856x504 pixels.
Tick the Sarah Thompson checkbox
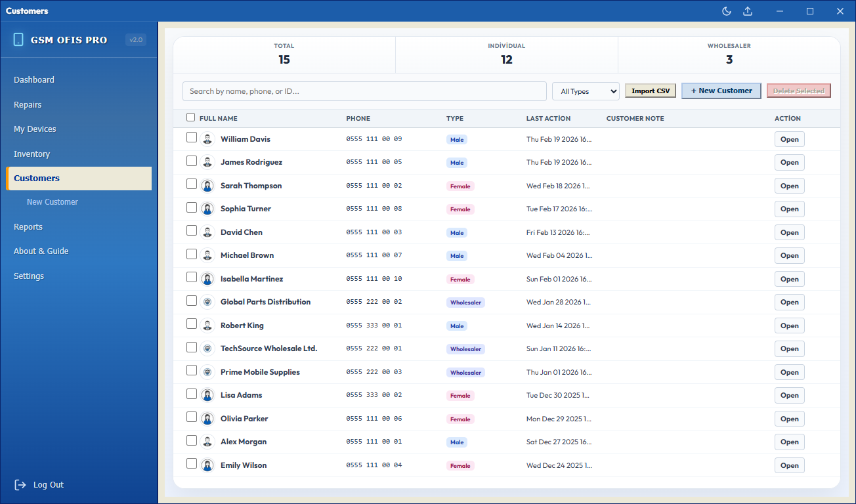[192, 184]
